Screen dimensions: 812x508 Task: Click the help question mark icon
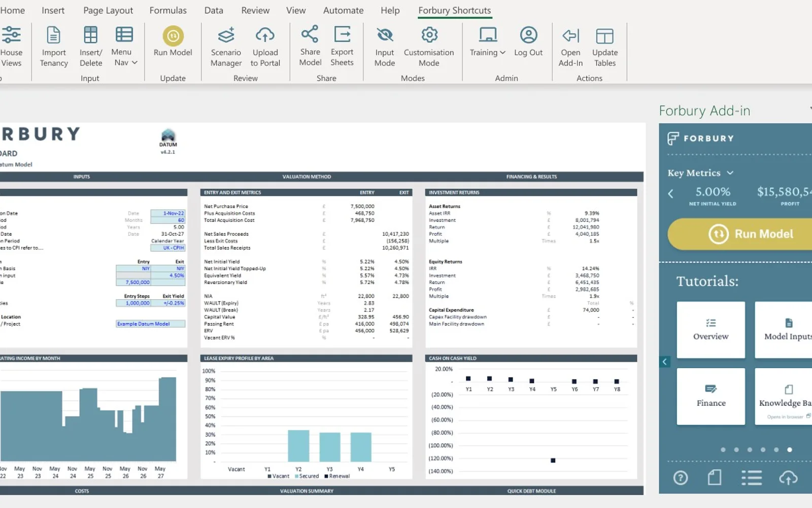tap(681, 478)
